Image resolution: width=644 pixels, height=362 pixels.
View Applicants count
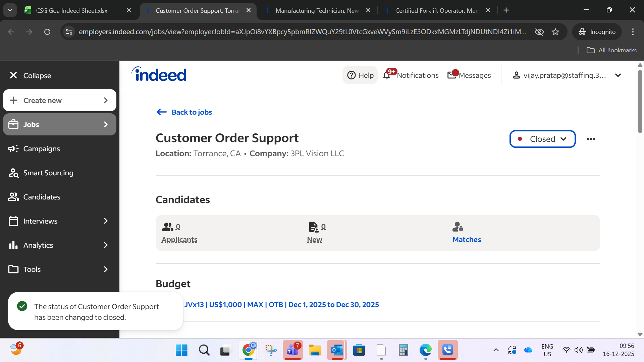(x=179, y=233)
